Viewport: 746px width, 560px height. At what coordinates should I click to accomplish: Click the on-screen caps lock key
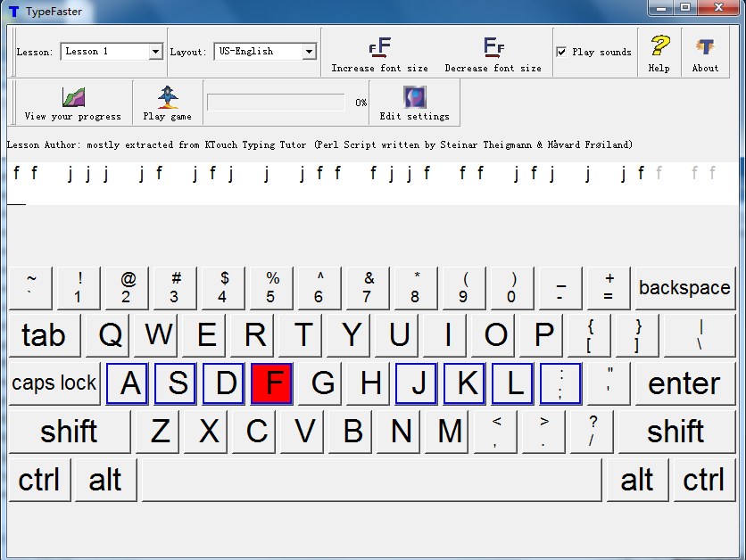click(54, 383)
